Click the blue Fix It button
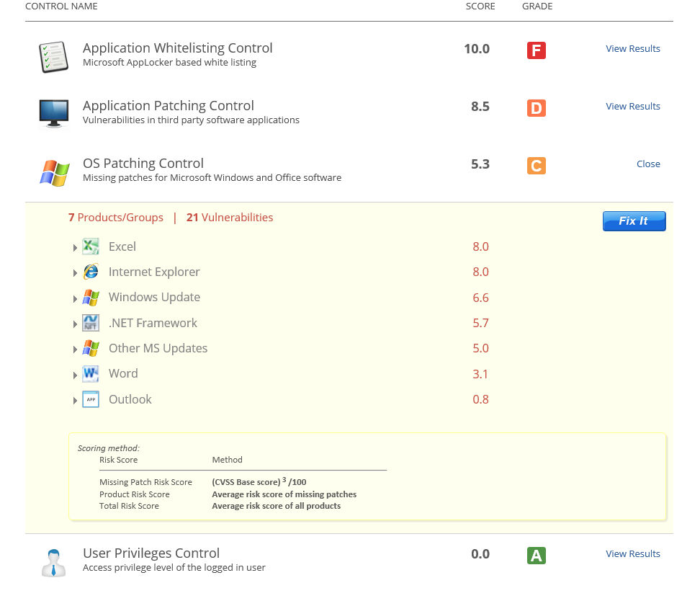Image resolution: width=700 pixels, height=601 pixels. click(x=634, y=221)
